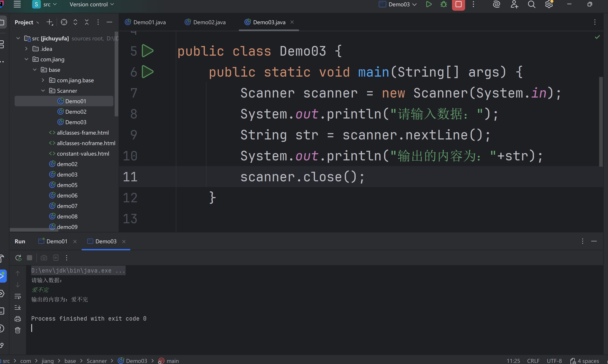Switch to Demo01 tab in Run panel
The height and width of the screenshot is (364, 608).
click(57, 241)
